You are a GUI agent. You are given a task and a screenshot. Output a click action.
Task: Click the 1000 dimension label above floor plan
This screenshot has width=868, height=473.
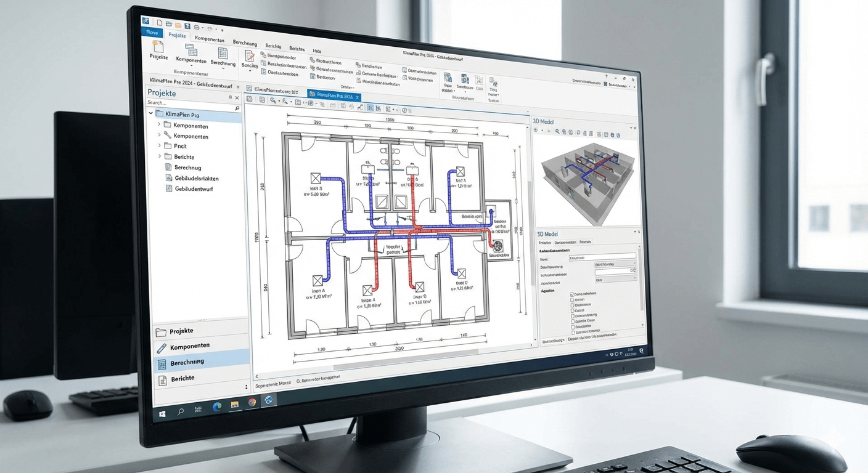389,119
